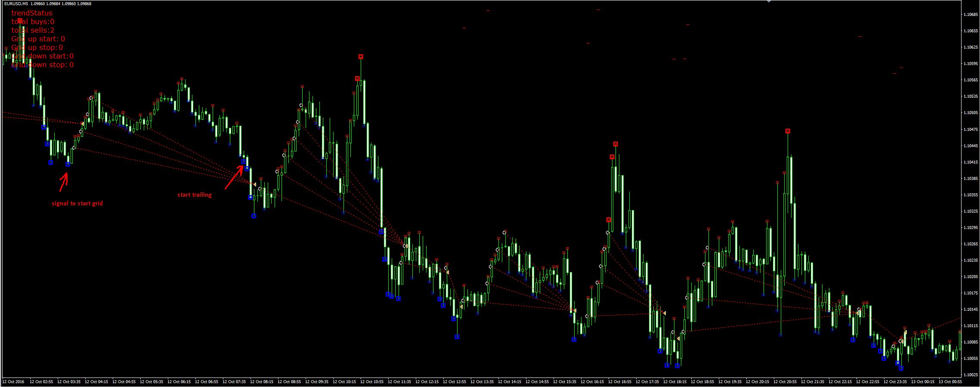Screen dimensions: 980x387
Task: Click the '12 Oct 12:55' time axis label
Action: tap(454, 382)
